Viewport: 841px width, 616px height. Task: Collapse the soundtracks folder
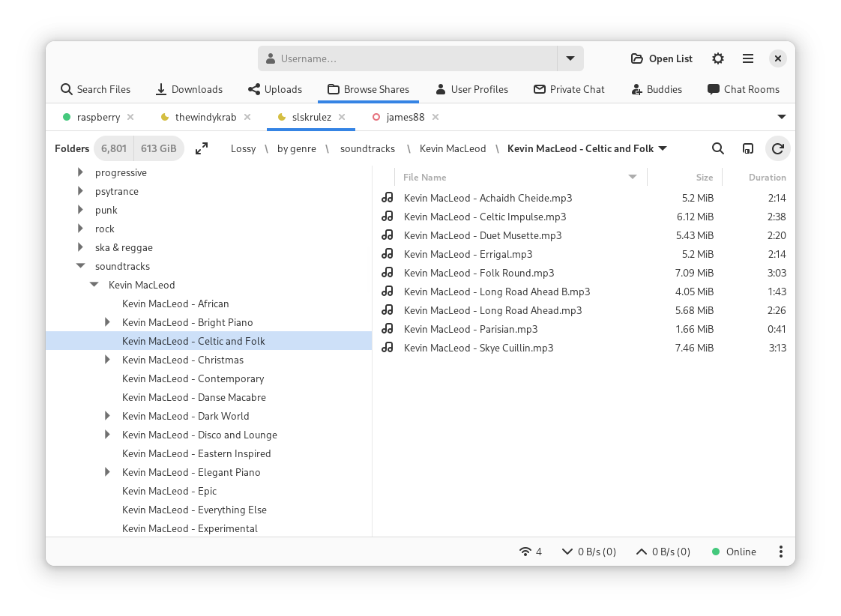[81, 266]
